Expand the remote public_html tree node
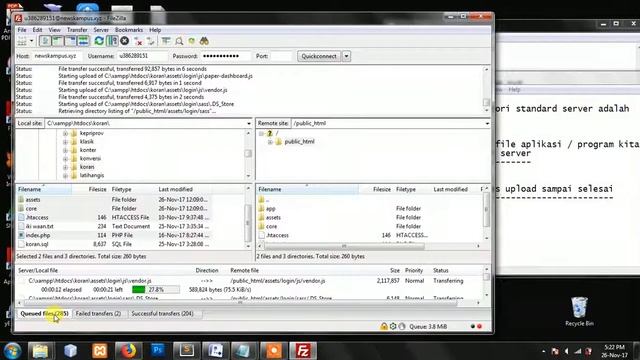Image resolution: width=640 pixels, height=360 pixels. point(270,142)
